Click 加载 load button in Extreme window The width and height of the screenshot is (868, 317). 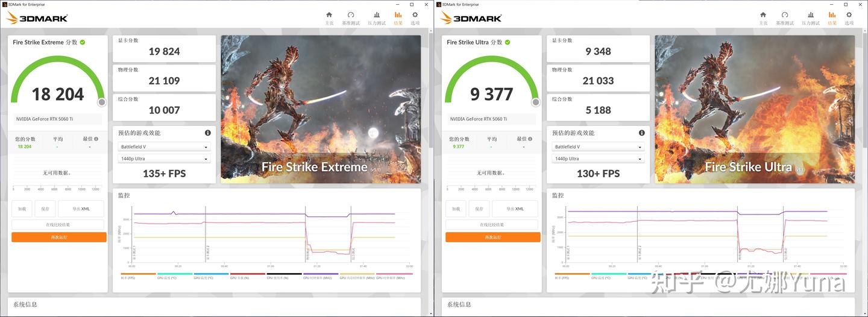tap(22, 209)
